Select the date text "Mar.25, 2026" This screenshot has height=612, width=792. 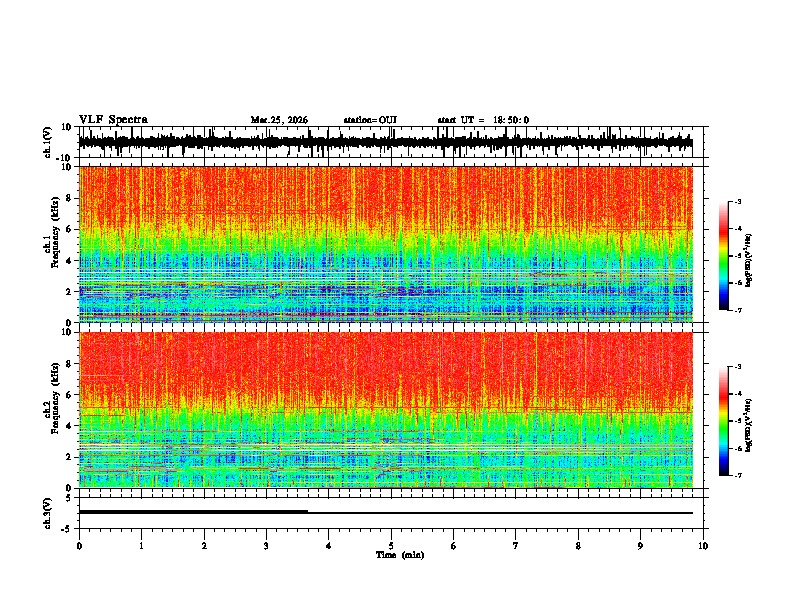(279, 120)
